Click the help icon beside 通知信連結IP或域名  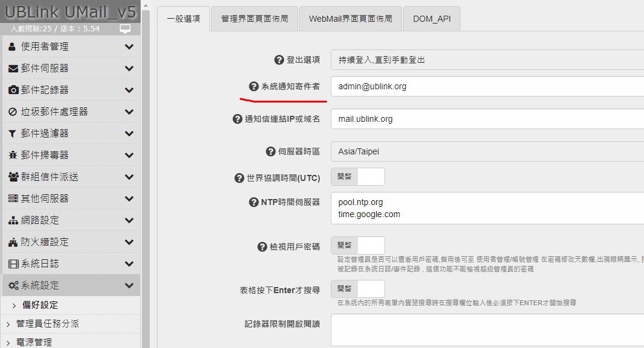click(237, 119)
